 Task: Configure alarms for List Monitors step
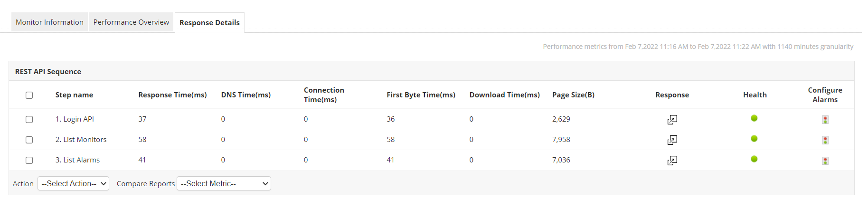pyautogui.click(x=825, y=140)
